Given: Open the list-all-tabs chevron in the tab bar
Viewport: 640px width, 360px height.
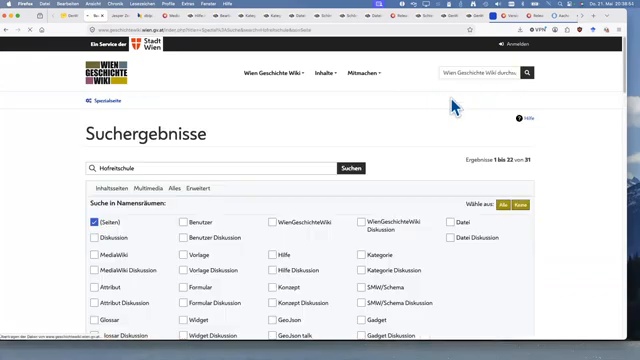Looking at the screenshot, I should coord(607,16).
